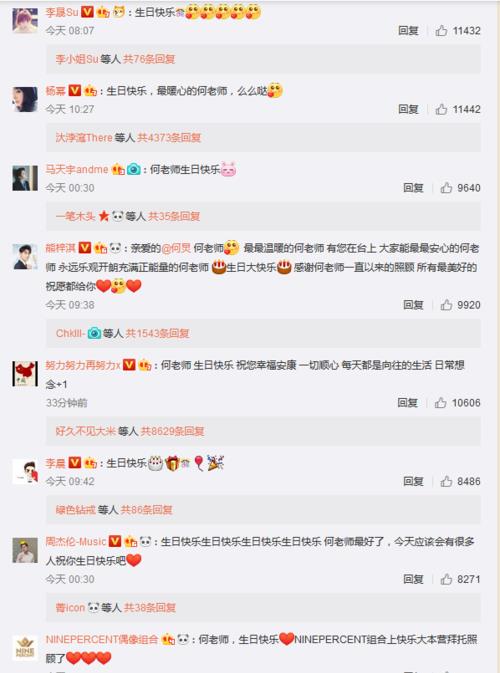Screen dimensions: 500x673
Task: Expand the 共4373条回复 replies
Action: pyautogui.click(x=169, y=137)
